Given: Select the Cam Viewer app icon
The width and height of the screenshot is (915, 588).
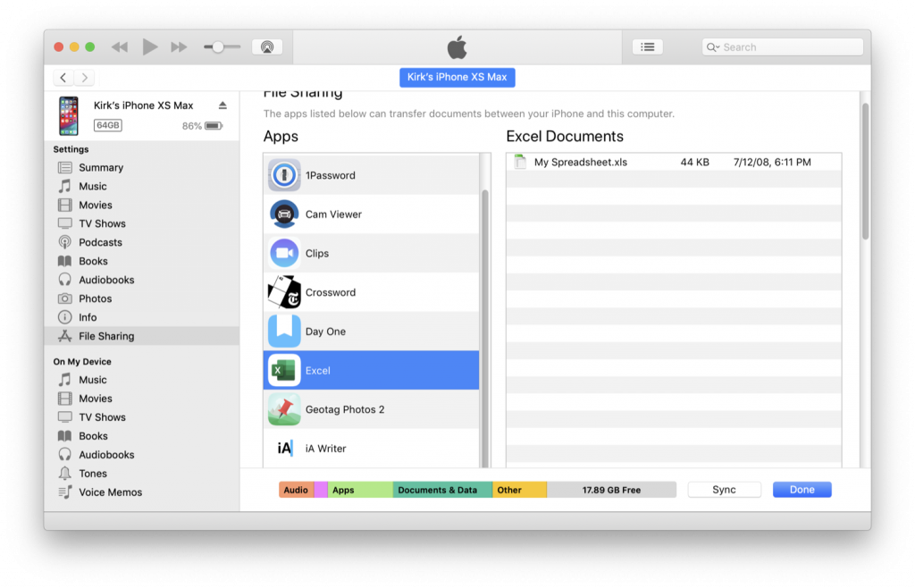Looking at the screenshot, I should click(x=283, y=214).
